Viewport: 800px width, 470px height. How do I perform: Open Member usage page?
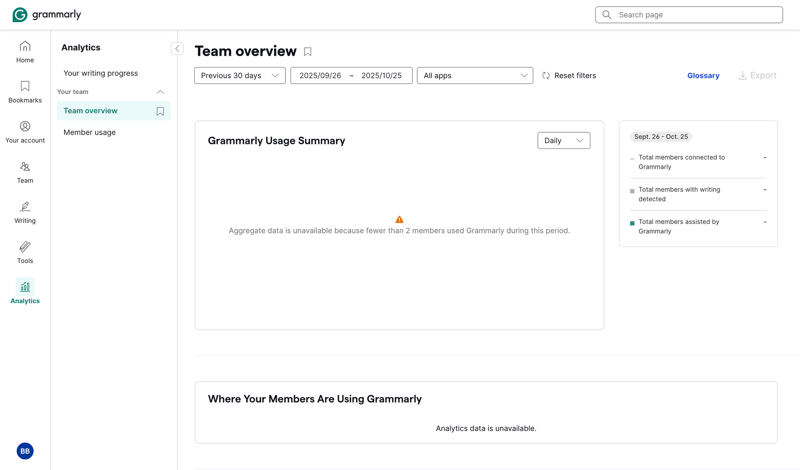tap(90, 132)
